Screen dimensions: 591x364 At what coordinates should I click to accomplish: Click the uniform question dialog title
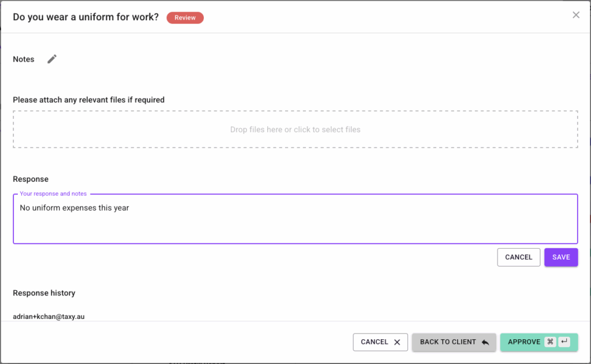(x=85, y=17)
